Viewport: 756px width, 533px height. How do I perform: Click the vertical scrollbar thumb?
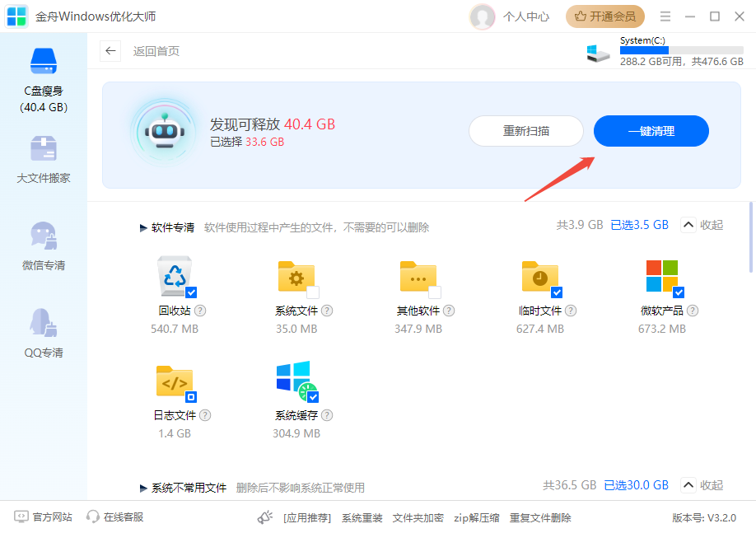pos(751,236)
